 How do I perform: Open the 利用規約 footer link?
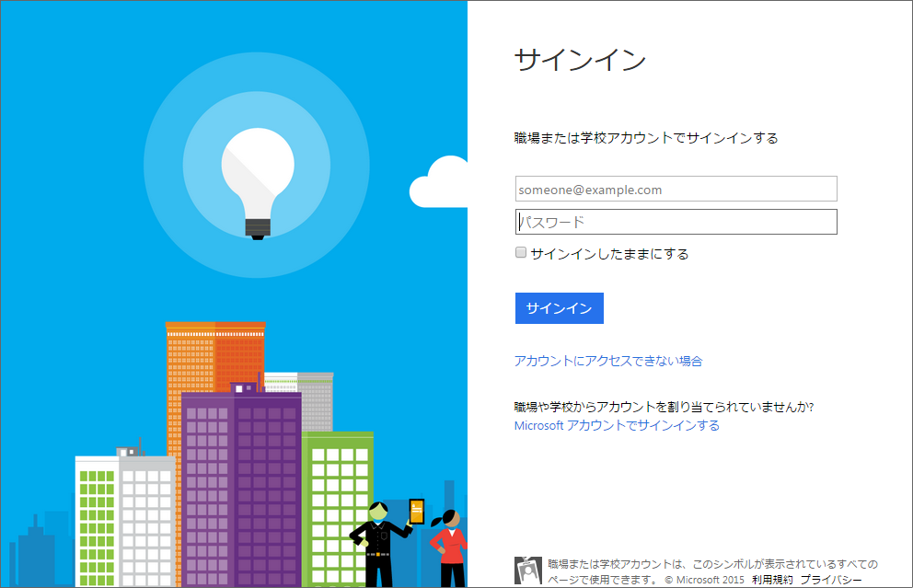point(772,580)
